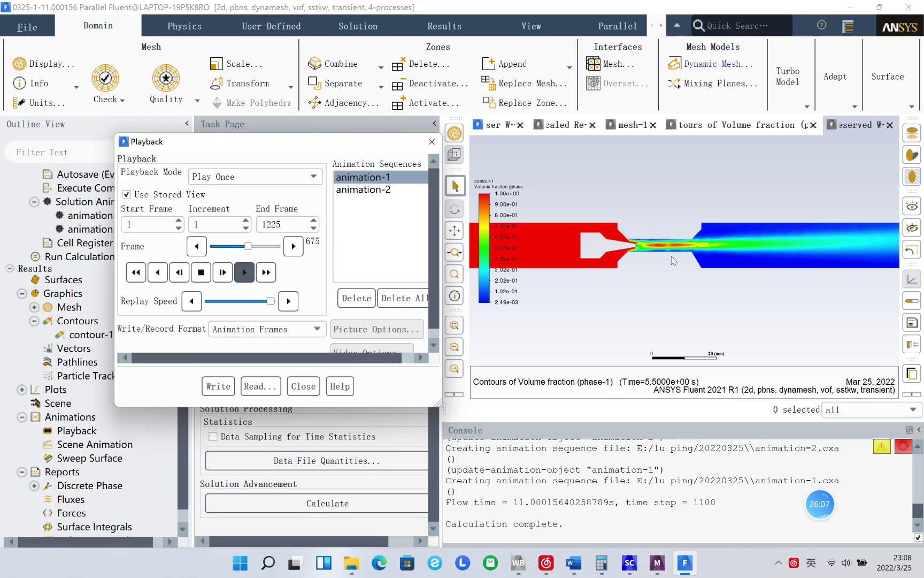The image size is (924, 578).
Task: Open Delete zones dialog
Action: pyautogui.click(x=420, y=64)
